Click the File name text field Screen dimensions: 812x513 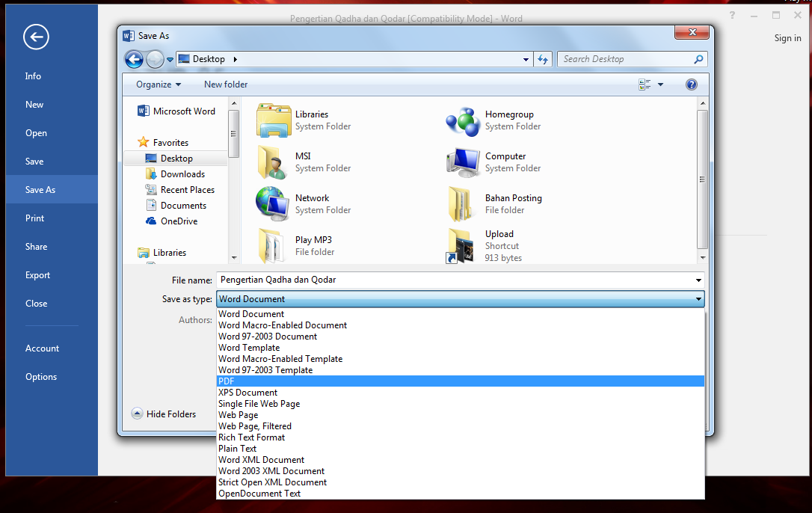click(x=455, y=280)
